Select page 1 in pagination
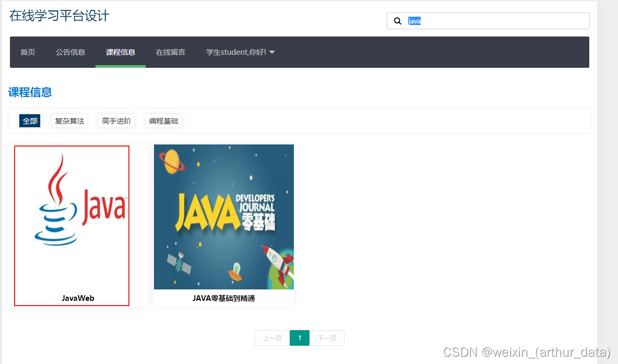The height and width of the screenshot is (364, 618). 300,338
